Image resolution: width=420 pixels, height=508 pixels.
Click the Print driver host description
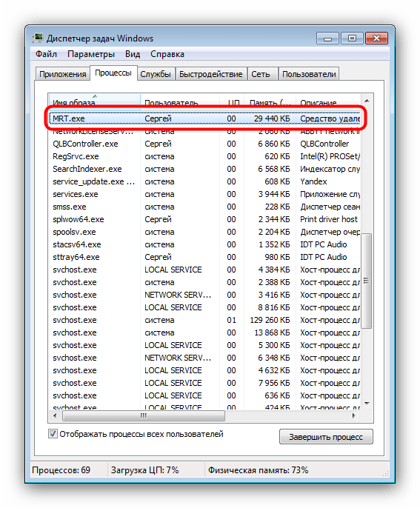(x=329, y=219)
